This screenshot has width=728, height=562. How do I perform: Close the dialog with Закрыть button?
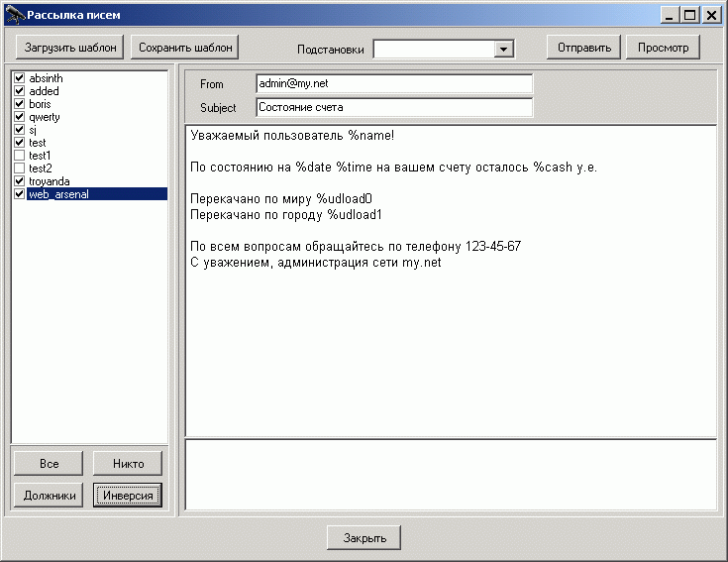[x=364, y=538]
